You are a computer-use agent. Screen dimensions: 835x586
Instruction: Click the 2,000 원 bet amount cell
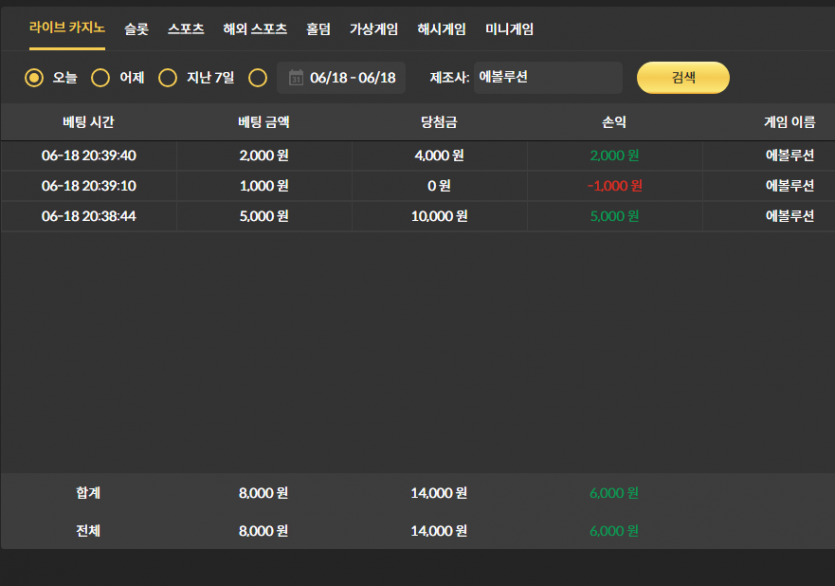tap(264, 156)
